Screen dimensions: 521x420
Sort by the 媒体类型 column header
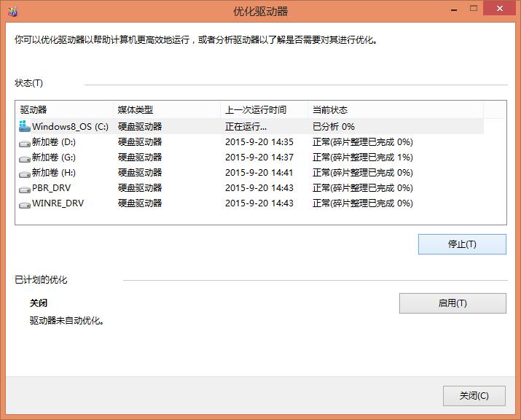[167, 109]
